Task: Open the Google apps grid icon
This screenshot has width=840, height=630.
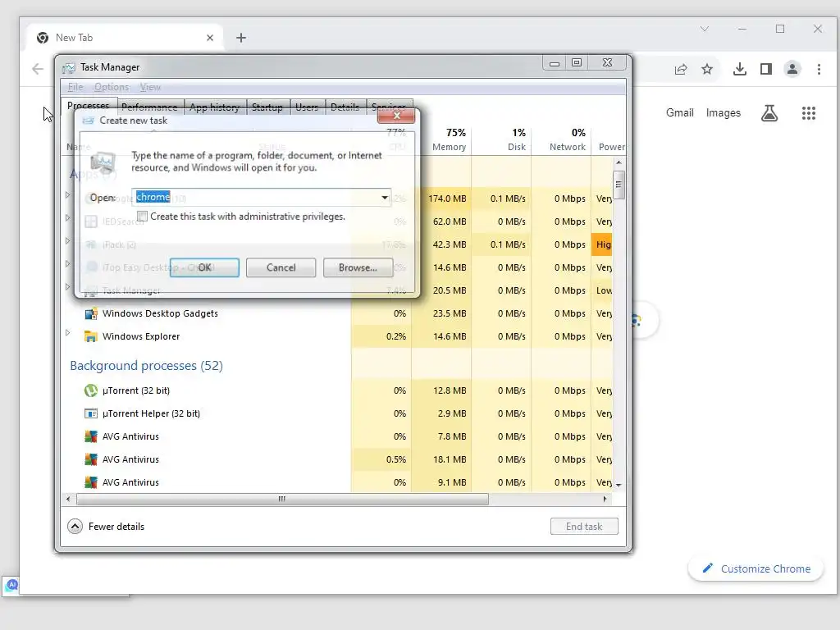Action: point(808,113)
